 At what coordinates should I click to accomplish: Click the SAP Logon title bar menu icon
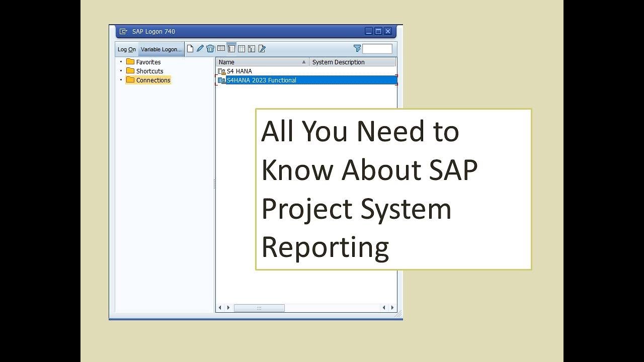coord(123,31)
